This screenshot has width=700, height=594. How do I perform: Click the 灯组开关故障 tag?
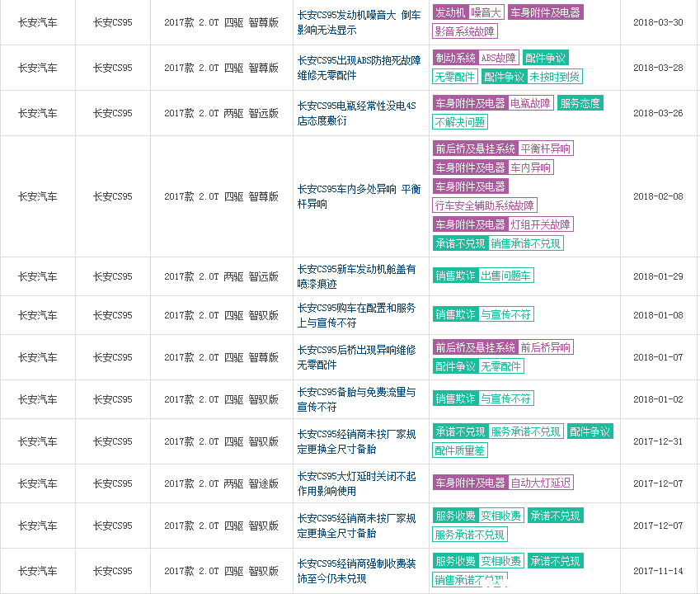540,224
